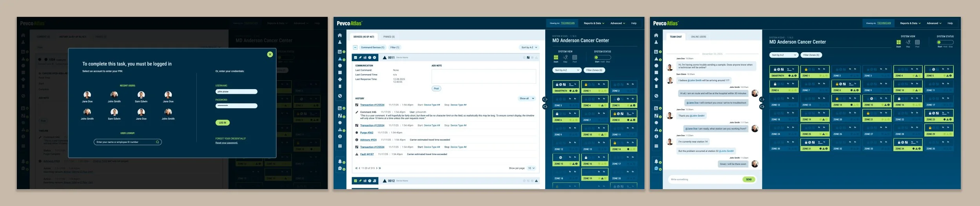Open Sort by A-Z dropdown above device list
The height and width of the screenshot is (206, 980).
(x=529, y=47)
